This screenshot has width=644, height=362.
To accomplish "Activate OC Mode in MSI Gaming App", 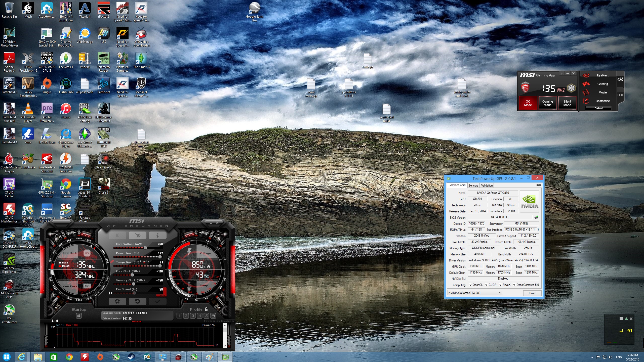I will tap(528, 103).
